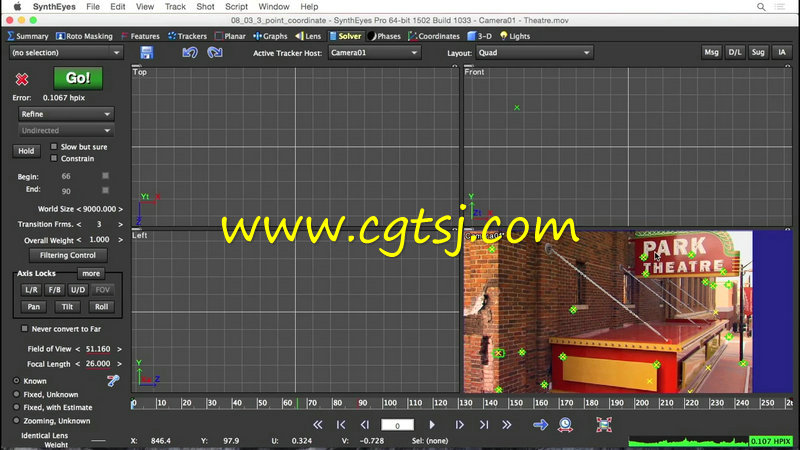This screenshot has height=450, width=800.
Task: Click the fit-to-view frame icon
Action: coord(604,424)
